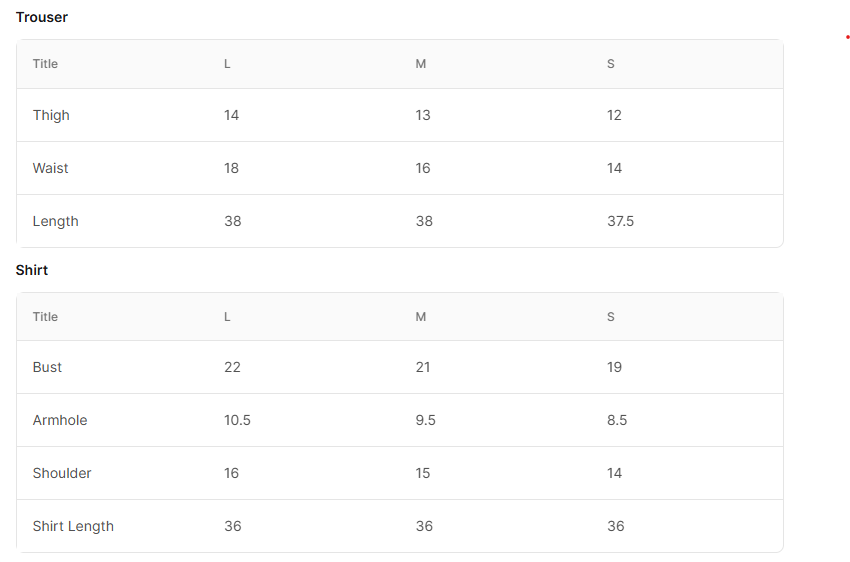Click the 37.5 small trouser length cell
The height and width of the screenshot is (562, 850).
pyautogui.click(x=620, y=221)
